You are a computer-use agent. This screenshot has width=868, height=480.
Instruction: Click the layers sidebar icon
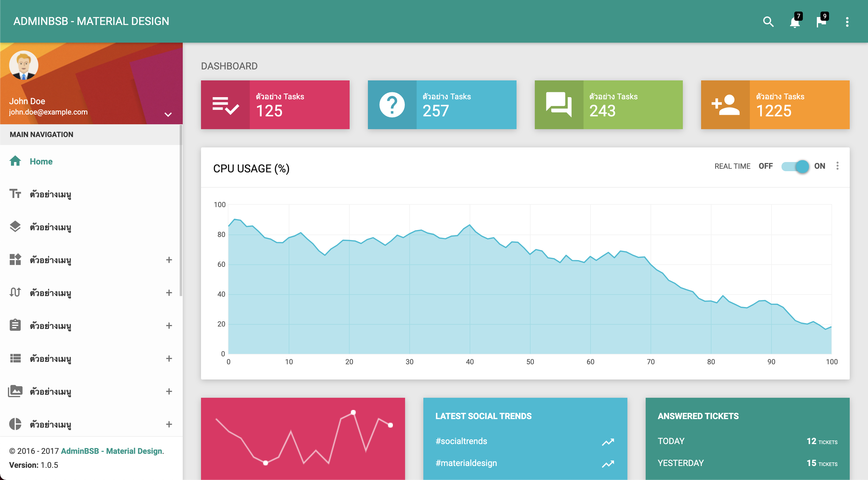click(x=15, y=227)
